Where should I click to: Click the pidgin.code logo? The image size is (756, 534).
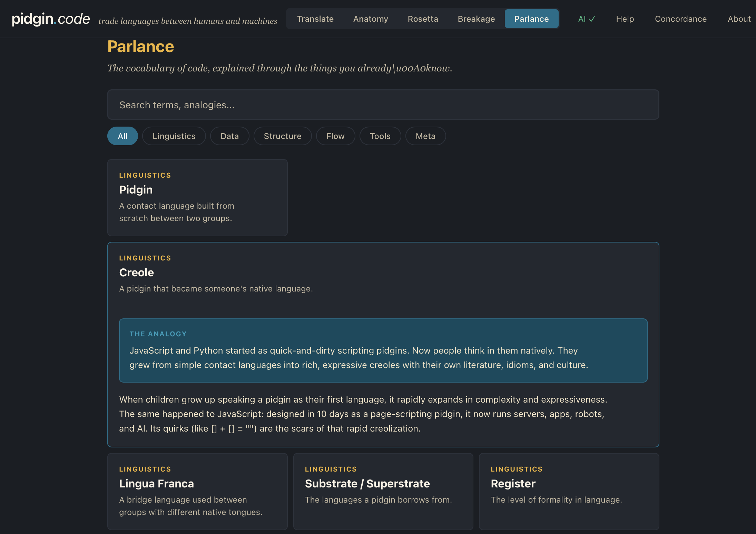click(x=50, y=19)
